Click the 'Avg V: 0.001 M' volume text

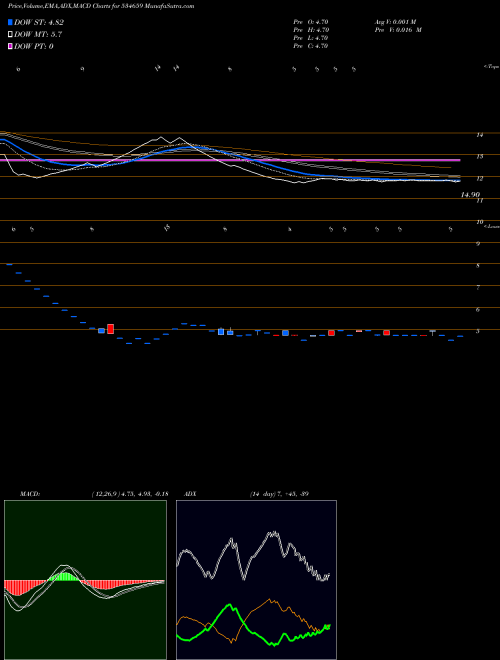pos(395,22)
